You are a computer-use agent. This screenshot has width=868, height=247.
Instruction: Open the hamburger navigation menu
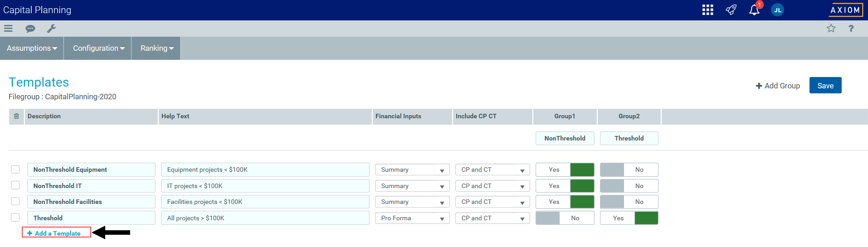[8, 29]
